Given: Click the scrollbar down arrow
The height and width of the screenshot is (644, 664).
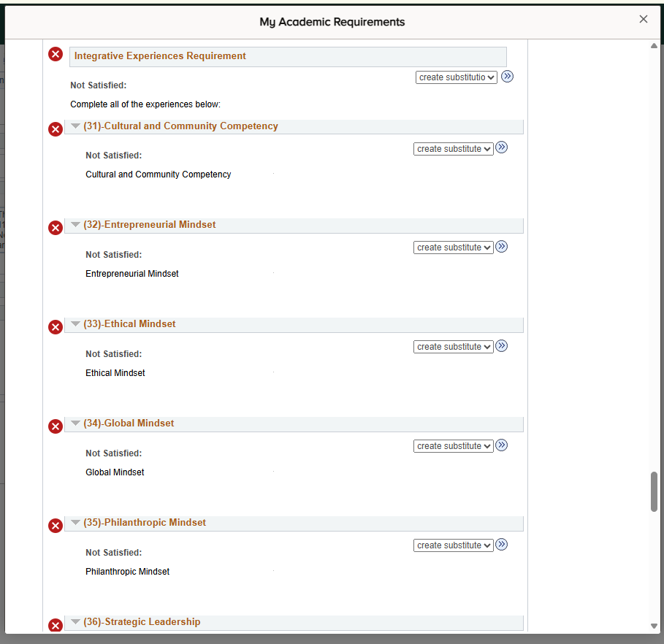Looking at the screenshot, I should coord(655,626).
